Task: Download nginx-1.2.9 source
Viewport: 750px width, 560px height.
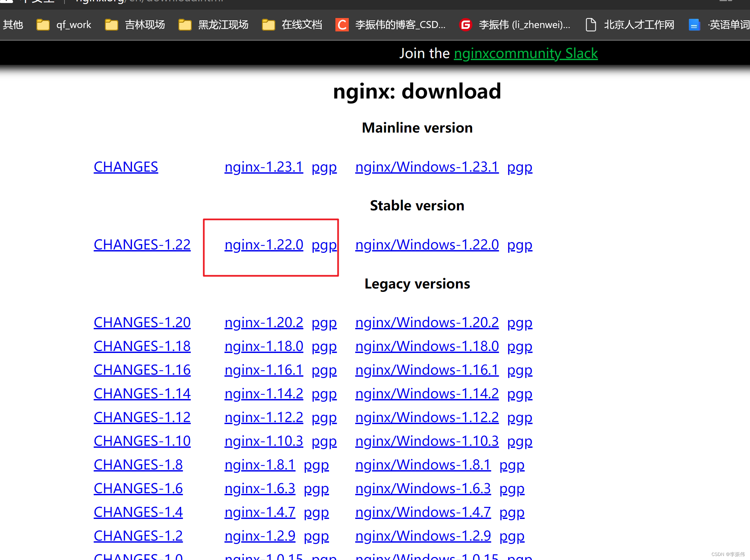Action: coord(260,536)
